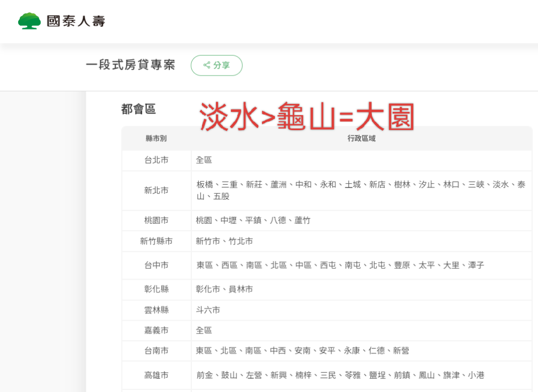The width and height of the screenshot is (538, 392).
Task: Select the 新北市 row label
Action: pyautogui.click(x=156, y=190)
